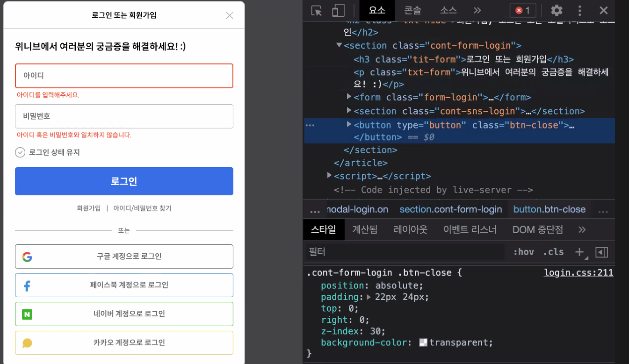
Task: Click 네이버 계정으로 로그인 button
Action: (x=124, y=314)
